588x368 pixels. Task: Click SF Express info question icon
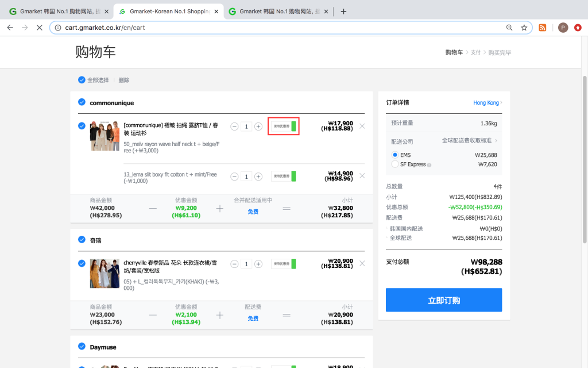point(429,165)
